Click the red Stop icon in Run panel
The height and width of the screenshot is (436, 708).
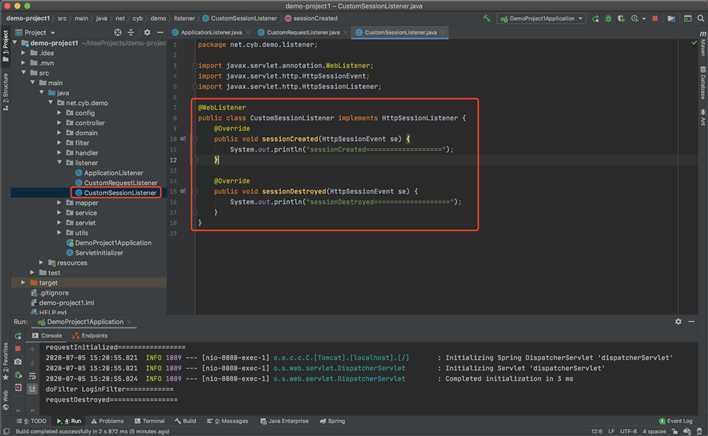(x=18, y=348)
